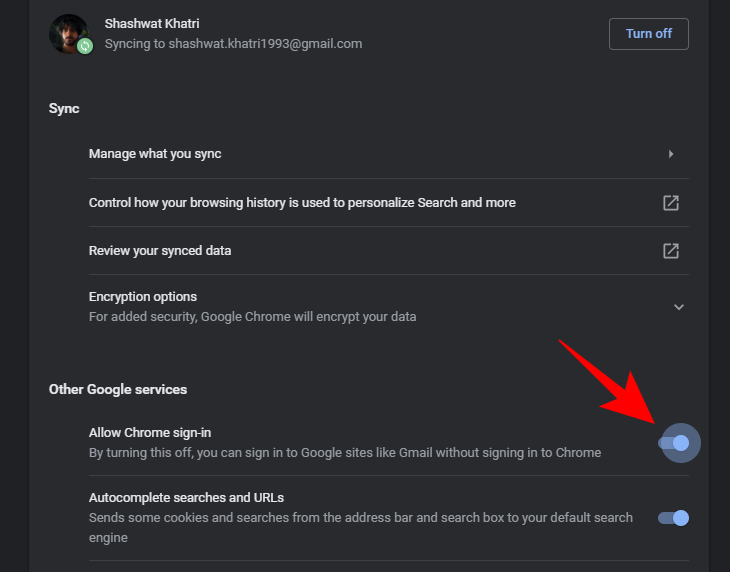Click the external link icon for browsing history control
The height and width of the screenshot is (572, 730).
pos(671,202)
